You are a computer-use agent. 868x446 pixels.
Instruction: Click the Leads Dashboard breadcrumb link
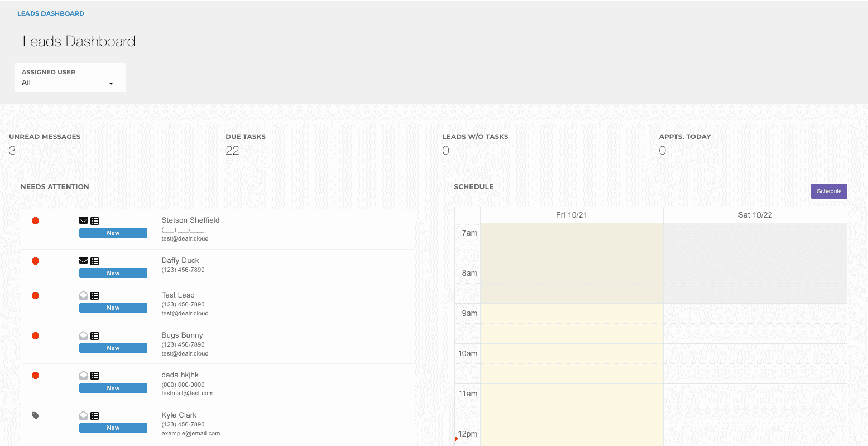[x=51, y=13]
